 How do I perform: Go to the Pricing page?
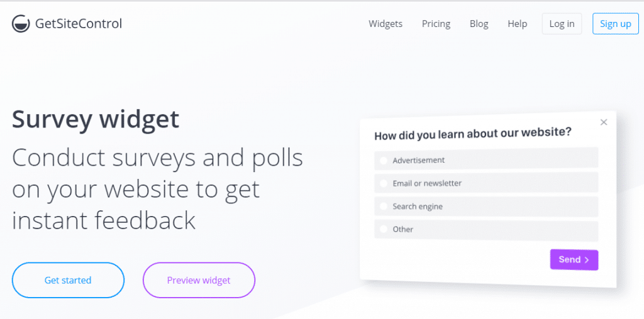[x=436, y=24]
